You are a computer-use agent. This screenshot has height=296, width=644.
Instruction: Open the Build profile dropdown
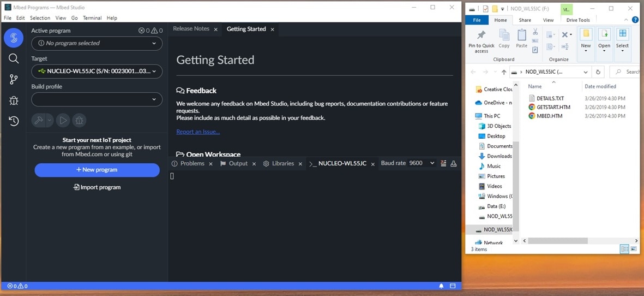coord(97,99)
